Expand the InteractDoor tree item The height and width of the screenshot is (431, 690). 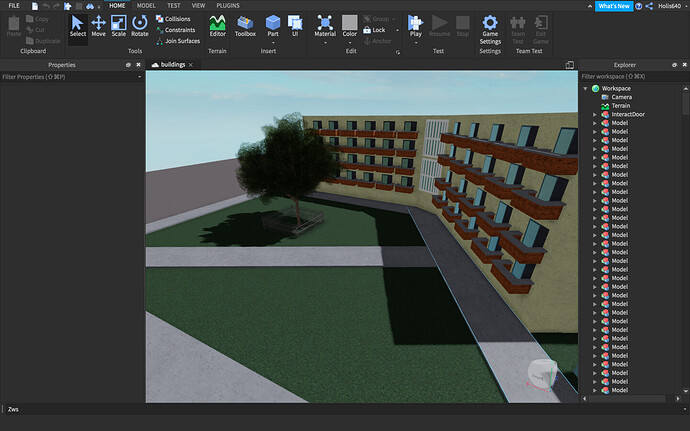(595, 114)
